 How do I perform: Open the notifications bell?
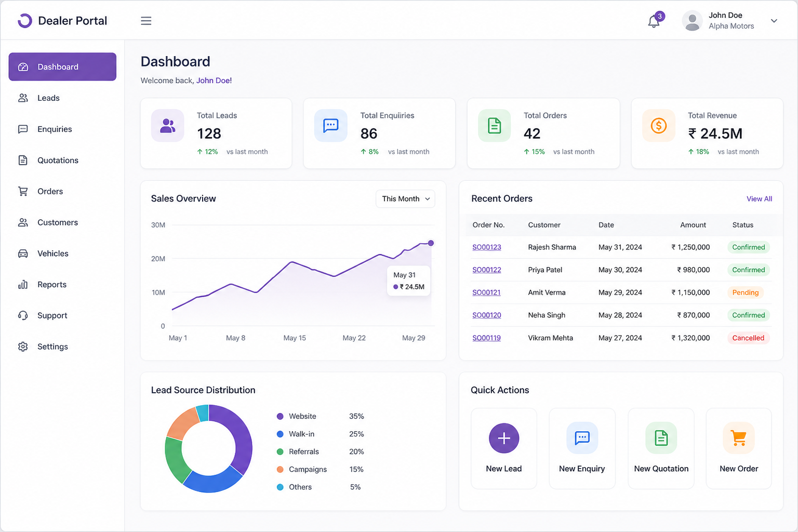654,21
